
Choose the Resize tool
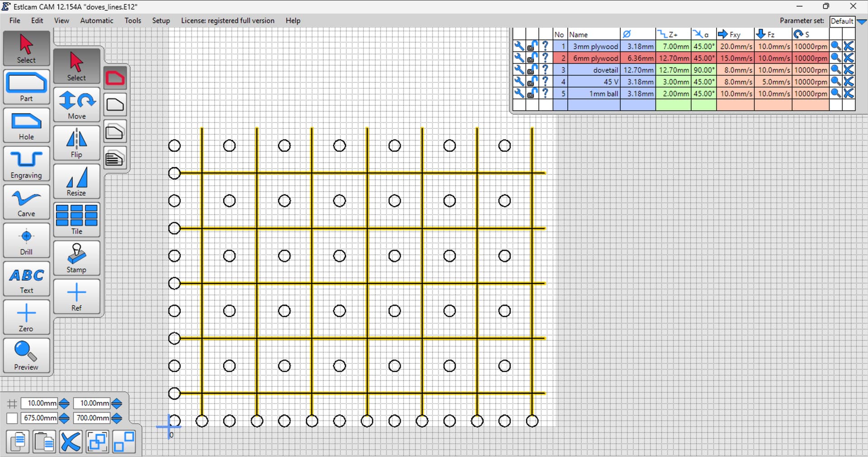click(x=76, y=181)
